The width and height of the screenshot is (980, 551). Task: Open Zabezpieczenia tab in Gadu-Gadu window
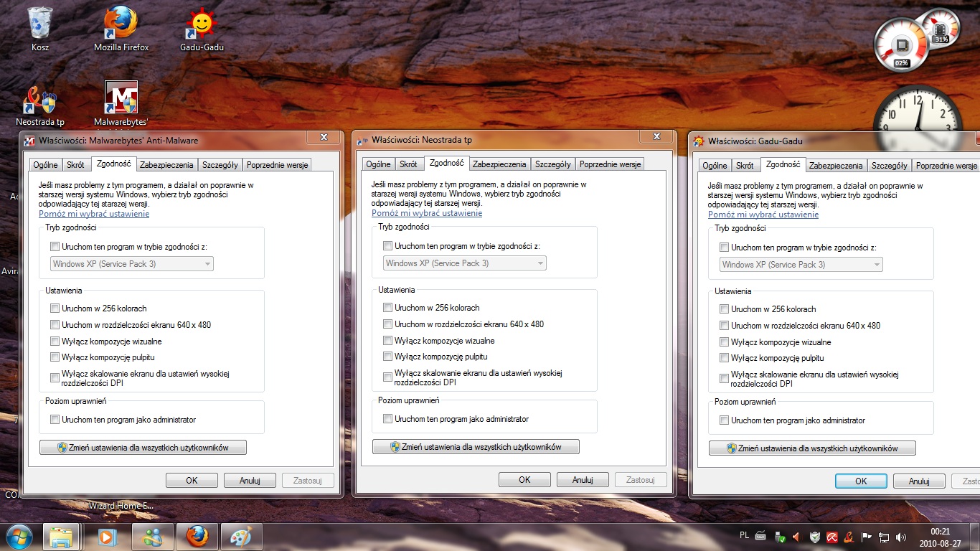click(x=836, y=166)
